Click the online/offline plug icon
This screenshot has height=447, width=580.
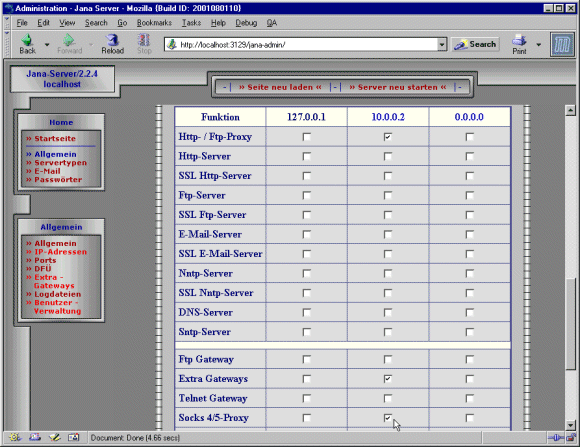point(556,438)
